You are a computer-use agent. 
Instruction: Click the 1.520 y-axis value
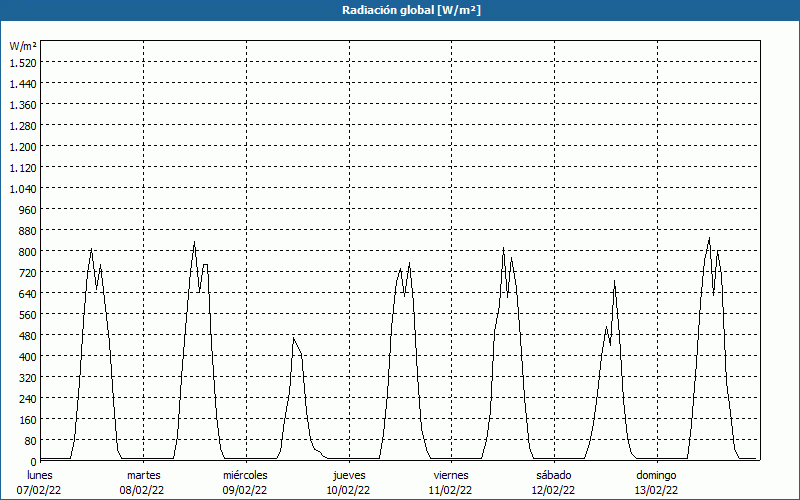[x=23, y=63]
